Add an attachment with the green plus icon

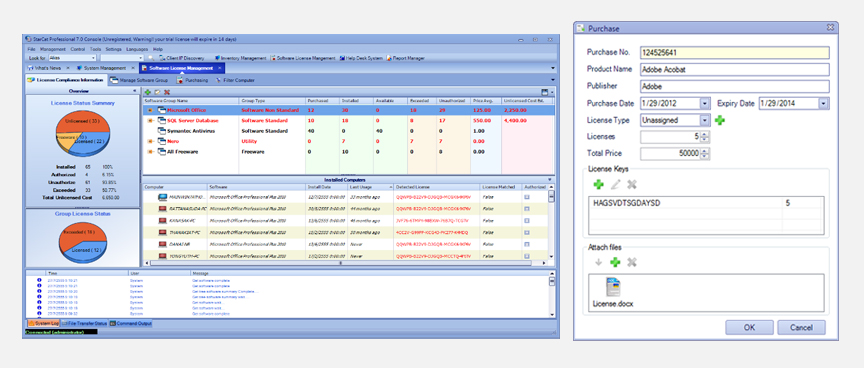click(x=615, y=263)
